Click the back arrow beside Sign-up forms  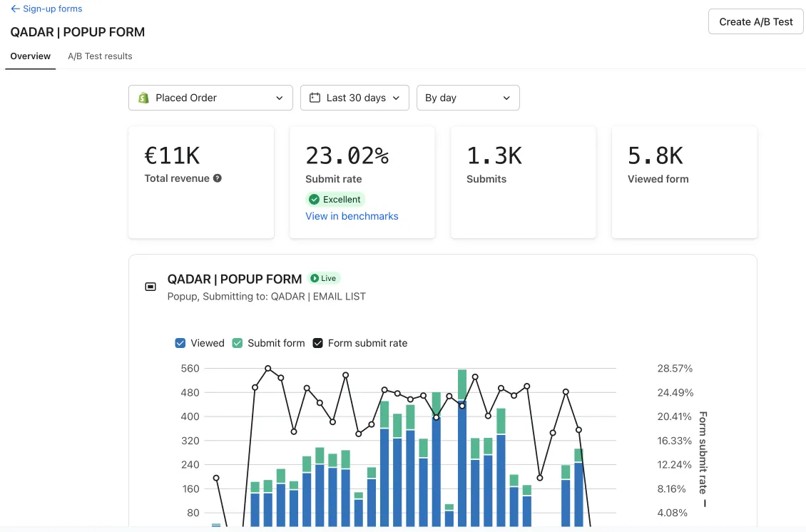pos(15,9)
